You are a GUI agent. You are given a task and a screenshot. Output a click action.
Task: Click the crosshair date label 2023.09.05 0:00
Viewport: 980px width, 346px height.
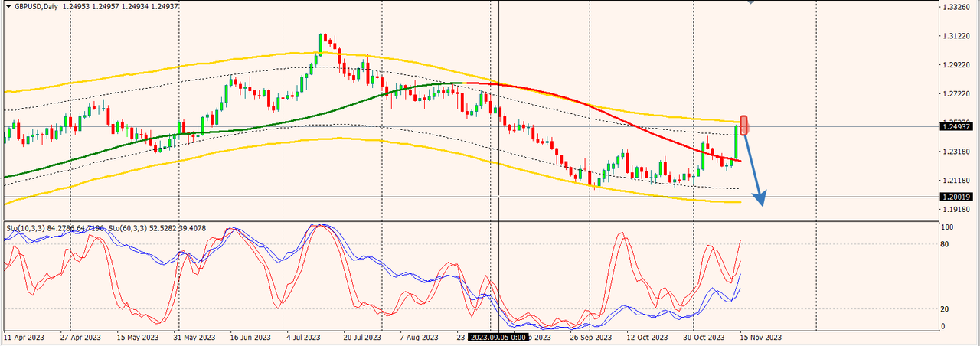point(498,337)
